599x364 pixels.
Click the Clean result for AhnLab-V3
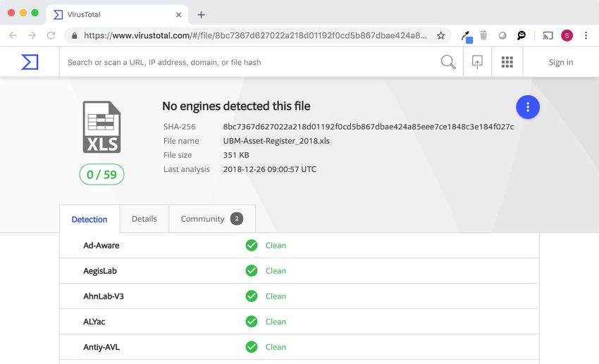[x=276, y=296]
